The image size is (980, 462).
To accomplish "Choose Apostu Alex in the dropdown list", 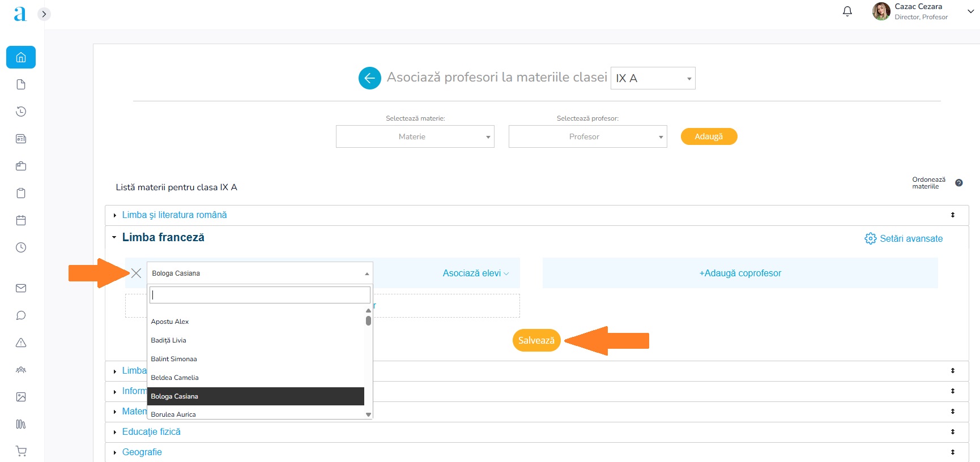I will pyautogui.click(x=170, y=322).
